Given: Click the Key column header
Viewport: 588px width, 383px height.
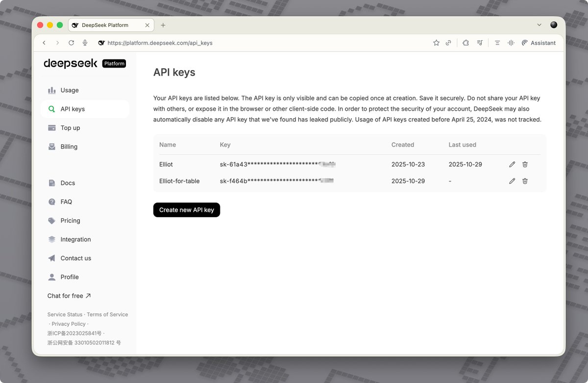Looking at the screenshot, I should click(225, 145).
